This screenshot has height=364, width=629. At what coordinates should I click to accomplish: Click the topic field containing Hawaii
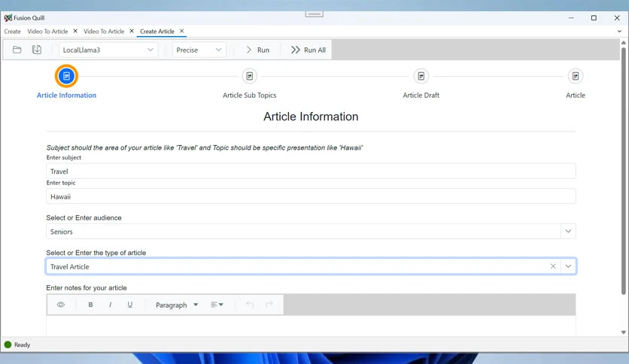pyautogui.click(x=311, y=196)
